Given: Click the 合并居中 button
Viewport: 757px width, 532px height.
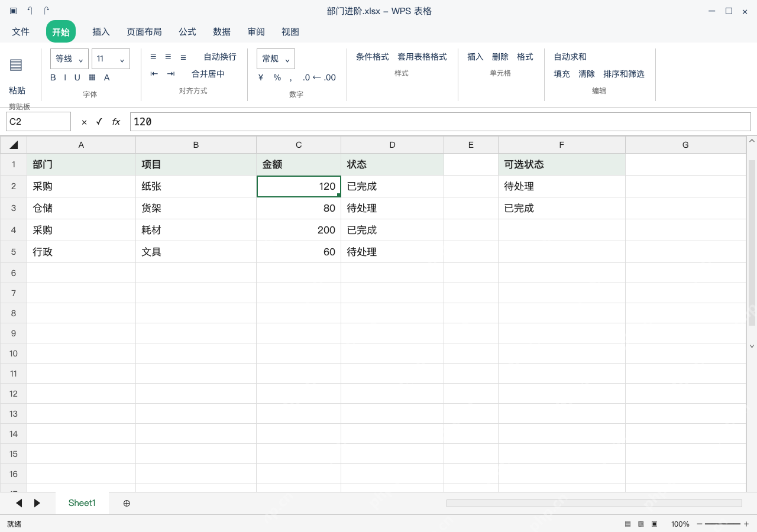Looking at the screenshot, I should pyautogui.click(x=208, y=74).
